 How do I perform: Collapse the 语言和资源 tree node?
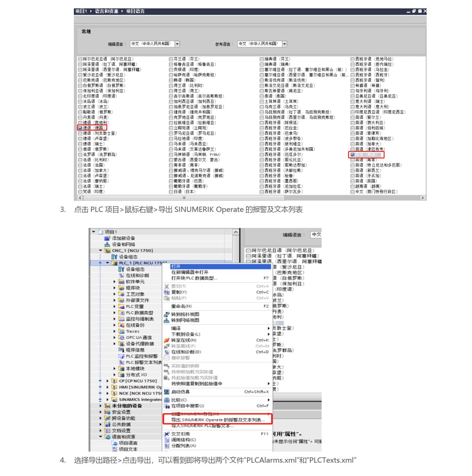[100, 437]
